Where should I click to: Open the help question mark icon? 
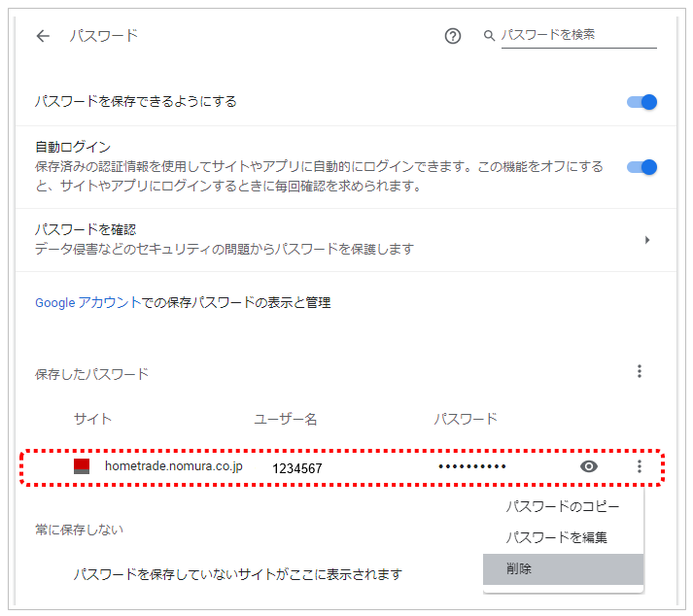click(x=452, y=36)
